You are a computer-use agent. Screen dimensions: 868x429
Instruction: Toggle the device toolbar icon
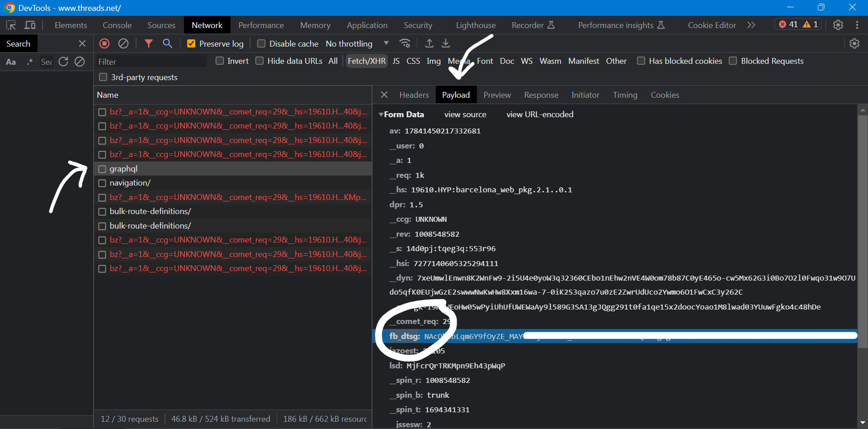(x=30, y=25)
